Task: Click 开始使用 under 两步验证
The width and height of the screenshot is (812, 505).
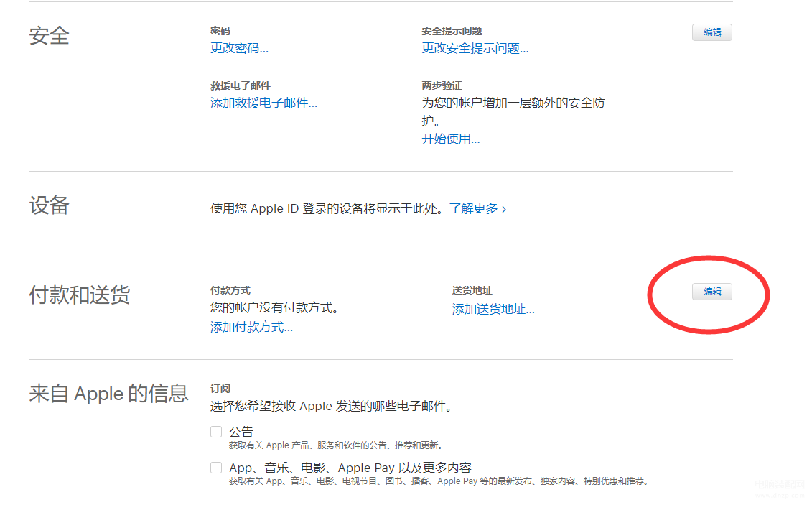Action: pos(450,139)
